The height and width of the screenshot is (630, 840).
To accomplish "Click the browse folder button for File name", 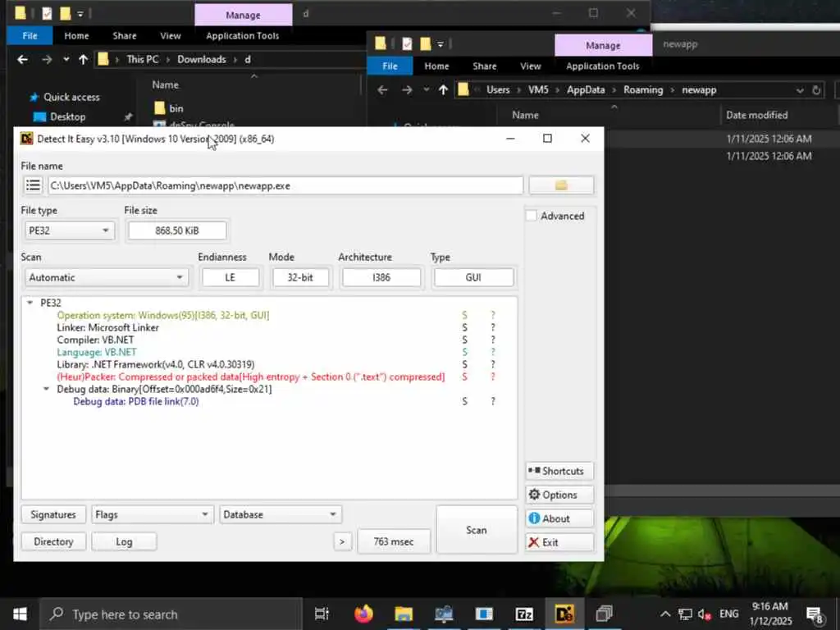I will pos(561,185).
